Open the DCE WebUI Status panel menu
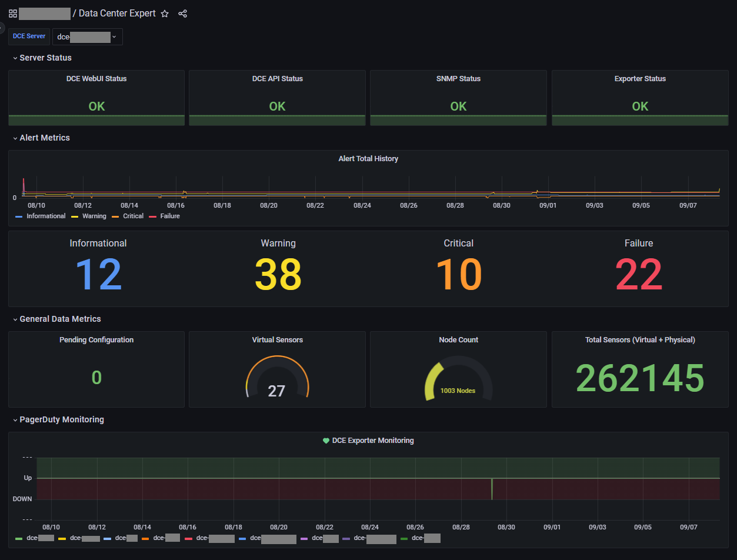Image resolution: width=737 pixels, height=560 pixels. [x=96, y=79]
